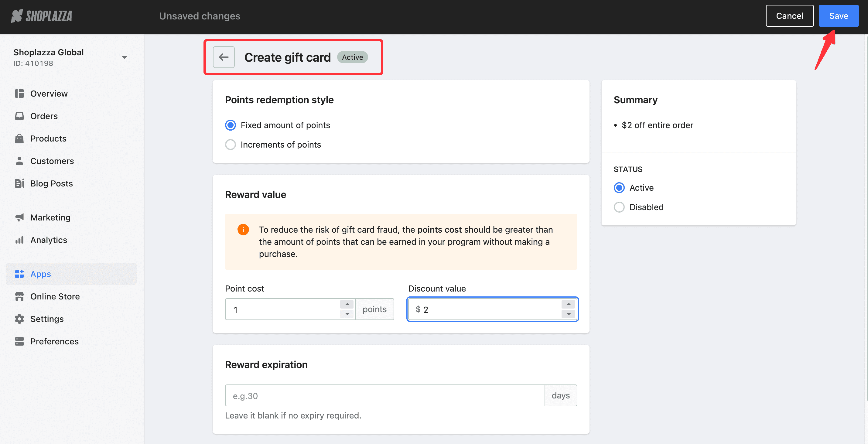868x444 pixels.
Task: Increase Point cost with up arrow
Action: click(347, 304)
